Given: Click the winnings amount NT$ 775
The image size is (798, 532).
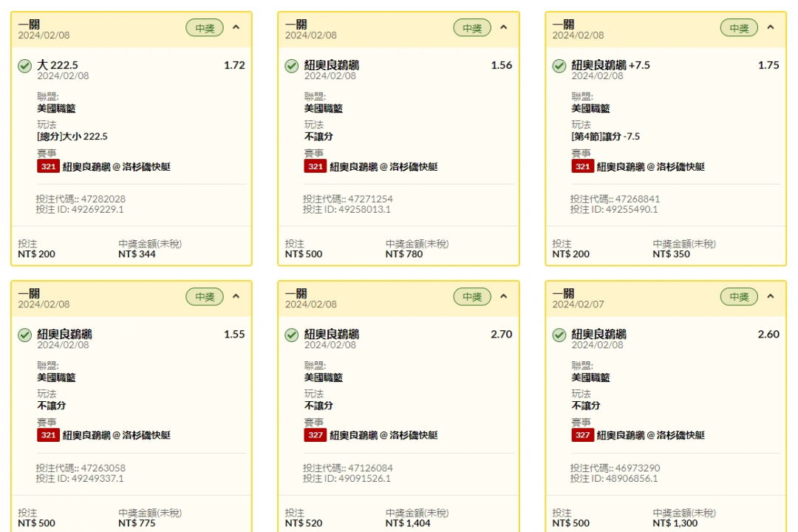Looking at the screenshot, I should [137, 523].
